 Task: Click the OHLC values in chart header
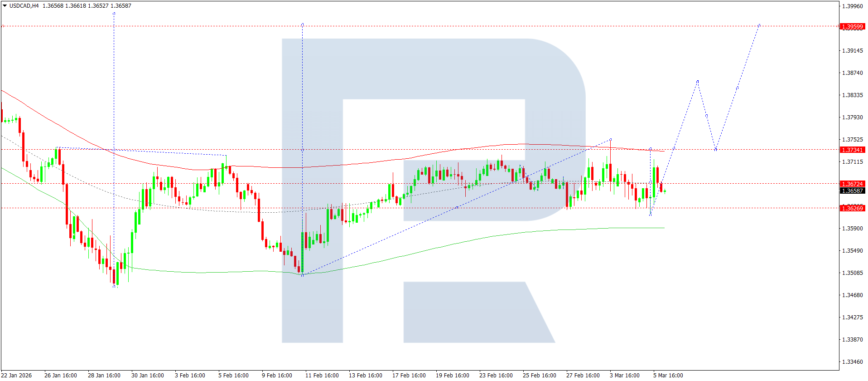click(87, 6)
